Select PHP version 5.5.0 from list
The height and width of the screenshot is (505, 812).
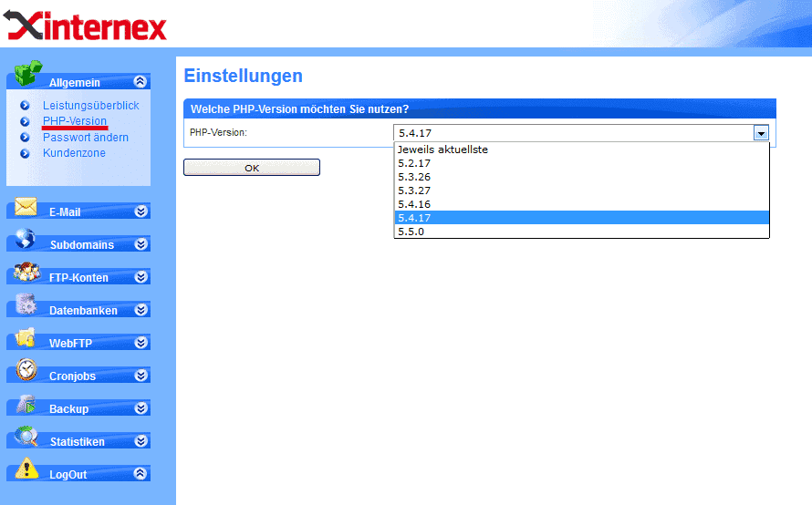point(411,232)
